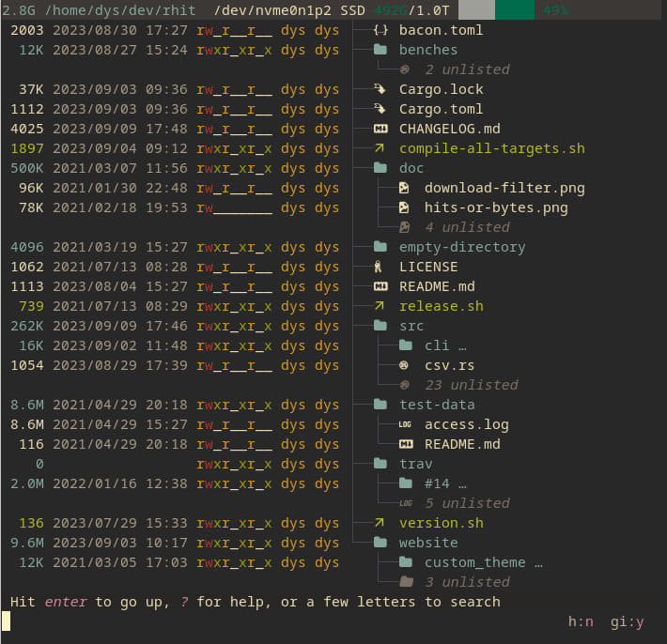
Task: Select the test-data directory name
Action: coord(437,405)
